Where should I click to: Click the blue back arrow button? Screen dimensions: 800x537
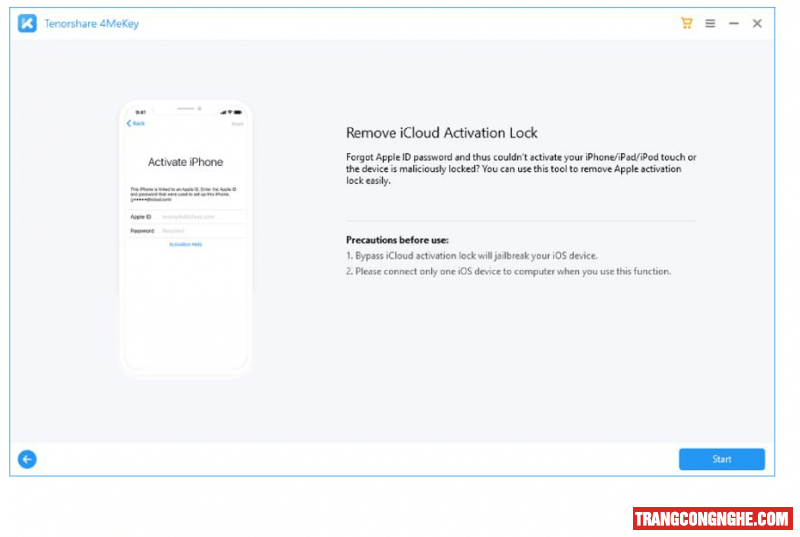(x=27, y=459)
